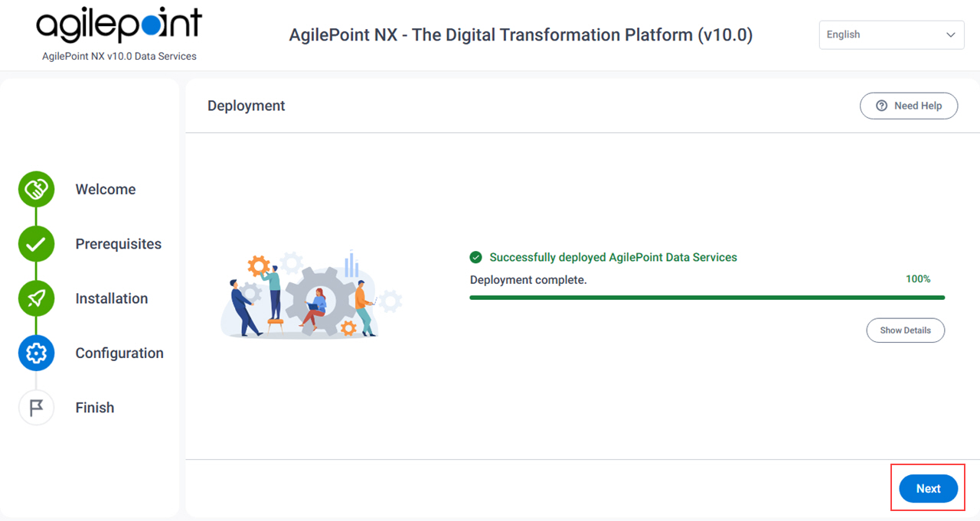980x521 pixels.
Task: Click "Successfully deployed AgilePoint Data Services" message
Action: [x=613, y=257]
